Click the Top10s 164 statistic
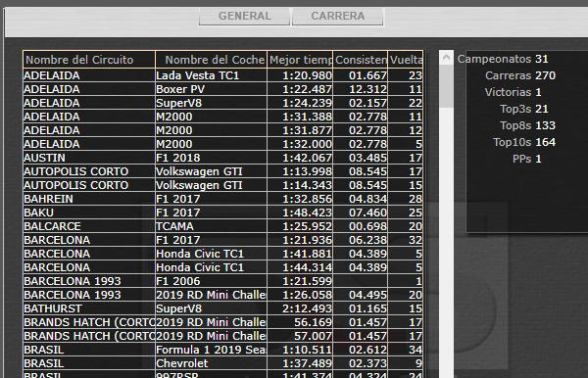 524,142
